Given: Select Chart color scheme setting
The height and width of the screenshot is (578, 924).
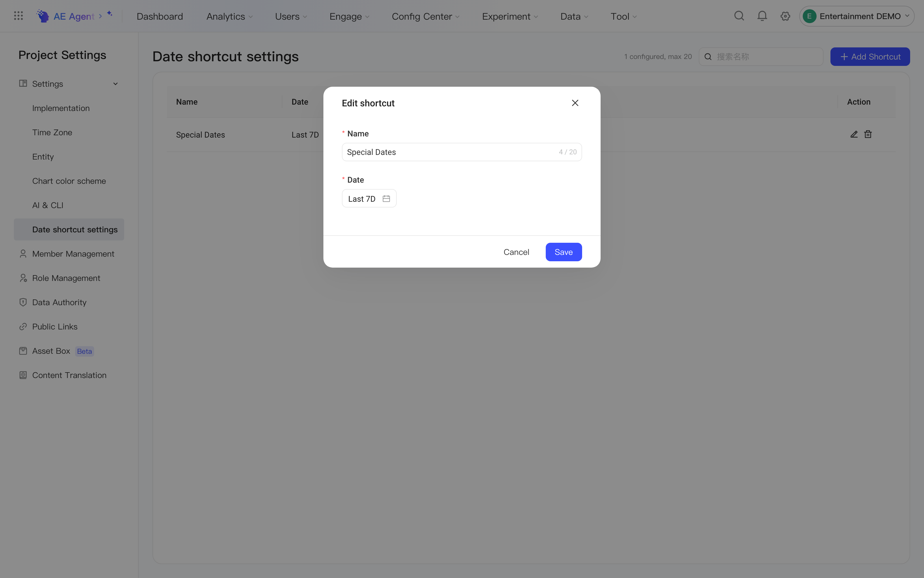Looking at the screenshot, I should [x=69, y=181].
